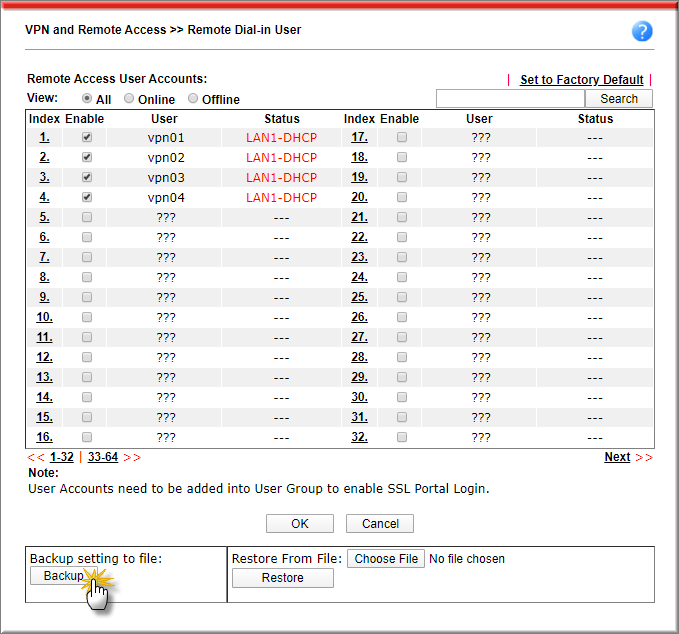The height and width of the screenshot is (634, 679).
Task: Click the vpn02 user name
Action: coord(166,158)
